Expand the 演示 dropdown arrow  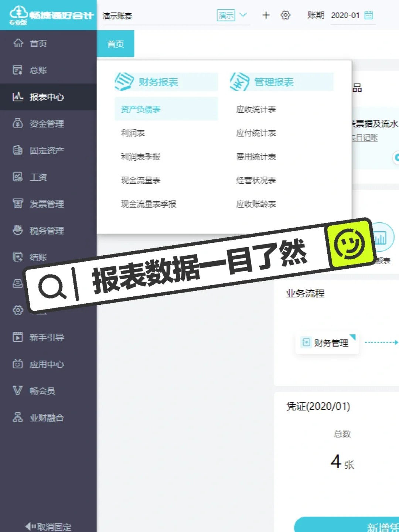[243, 16]
